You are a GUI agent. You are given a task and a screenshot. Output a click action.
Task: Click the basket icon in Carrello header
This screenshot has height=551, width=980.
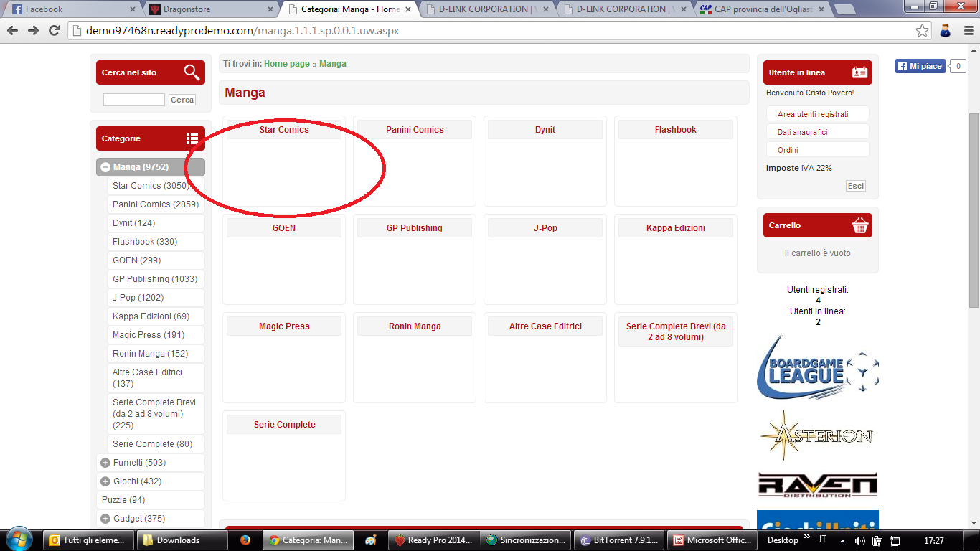[x=859, y=225]
